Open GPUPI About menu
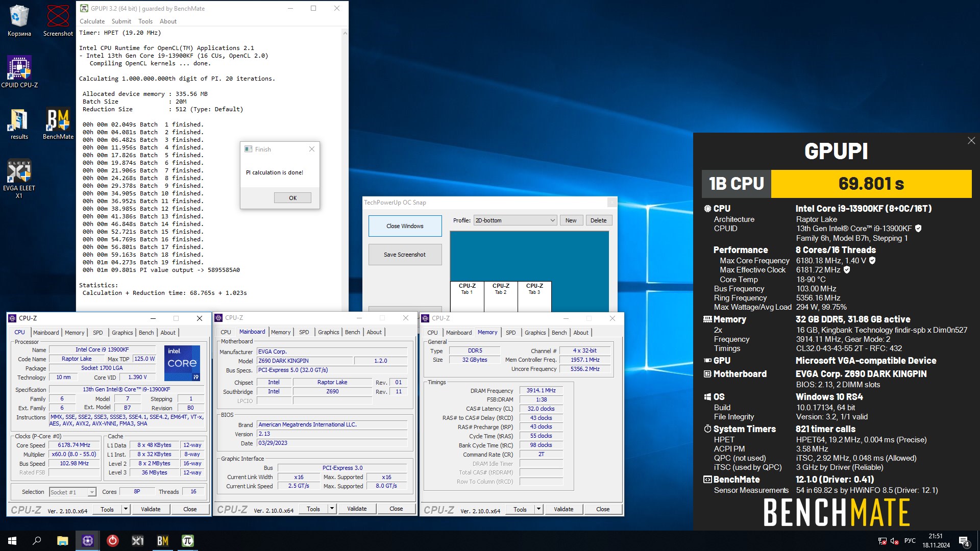The height and width of the screenshot is (551, 980). (168, 21)
